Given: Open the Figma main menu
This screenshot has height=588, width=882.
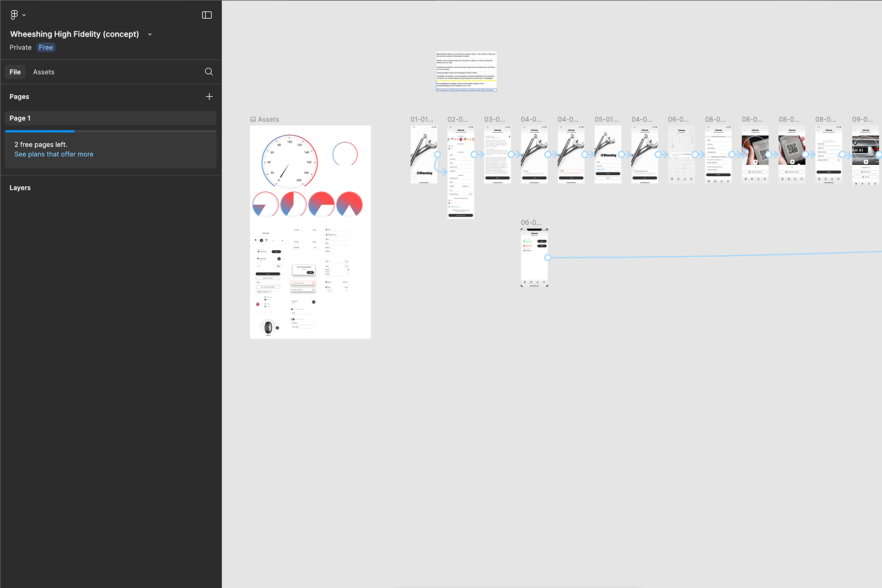Looking at the screenshot, I should point(17,15).
